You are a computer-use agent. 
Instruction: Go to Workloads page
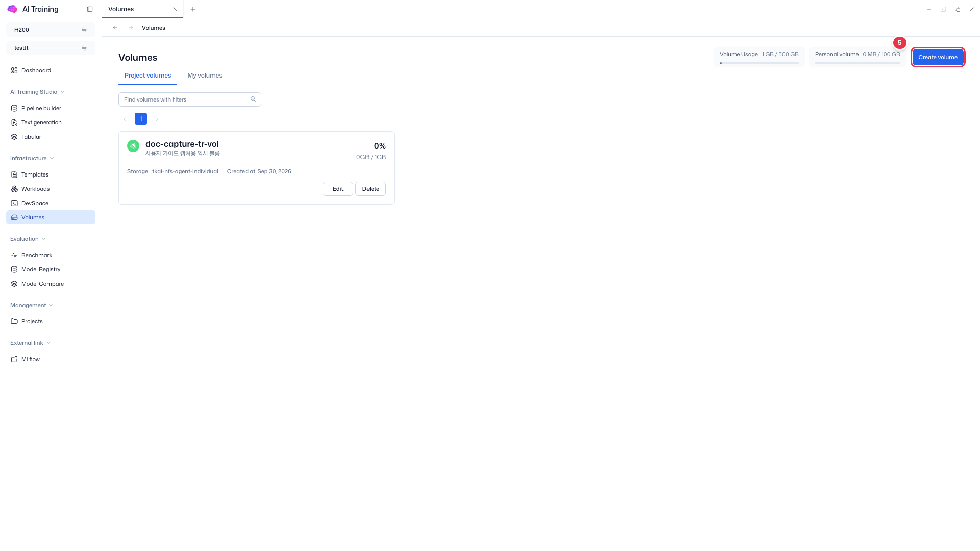pos(51,189)
